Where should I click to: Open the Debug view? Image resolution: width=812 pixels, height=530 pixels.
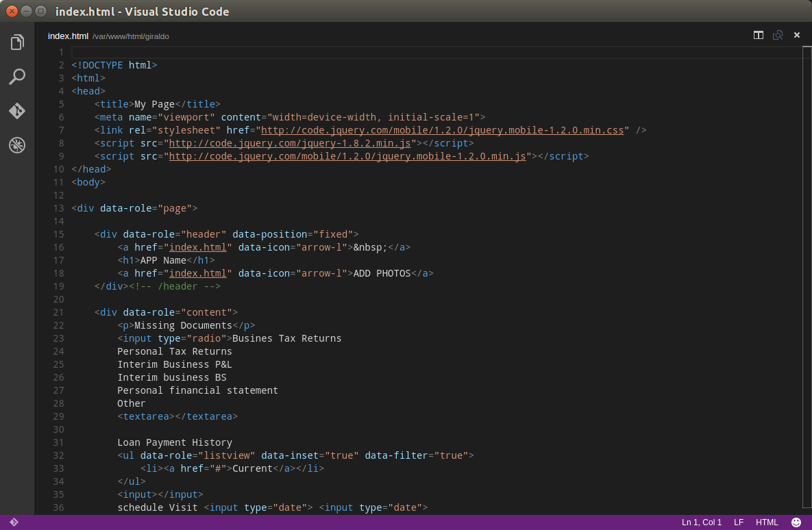coord(17,145)
